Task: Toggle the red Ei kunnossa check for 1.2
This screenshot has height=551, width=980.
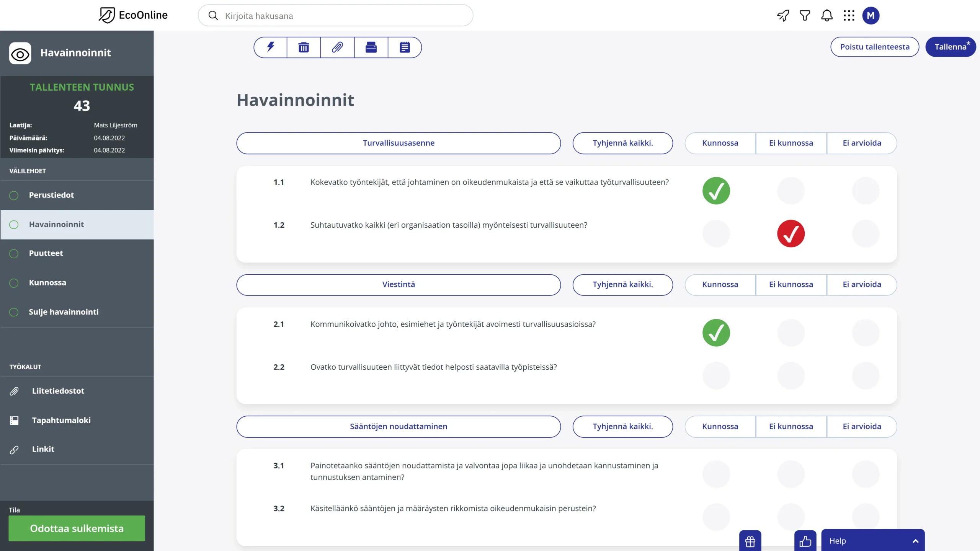Action: point(791,233)
